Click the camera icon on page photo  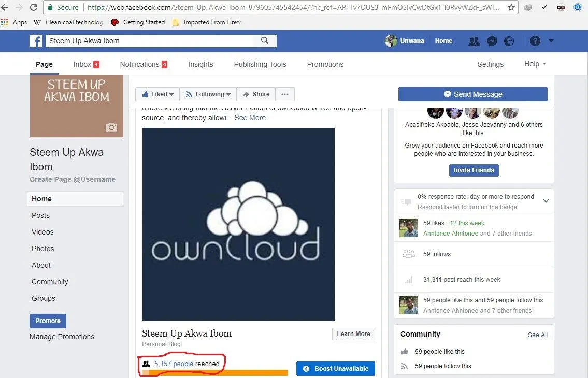point(111,127)
